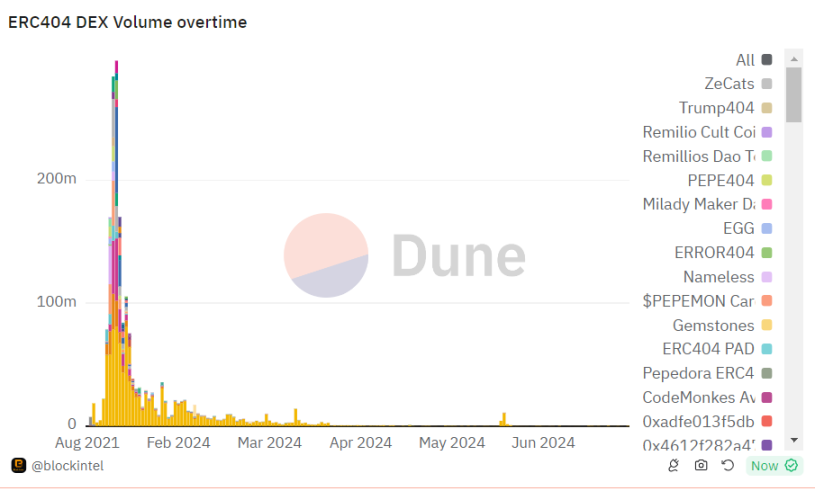
Task: Toggle ZeCats series visibility
Action: click(729, 84)
